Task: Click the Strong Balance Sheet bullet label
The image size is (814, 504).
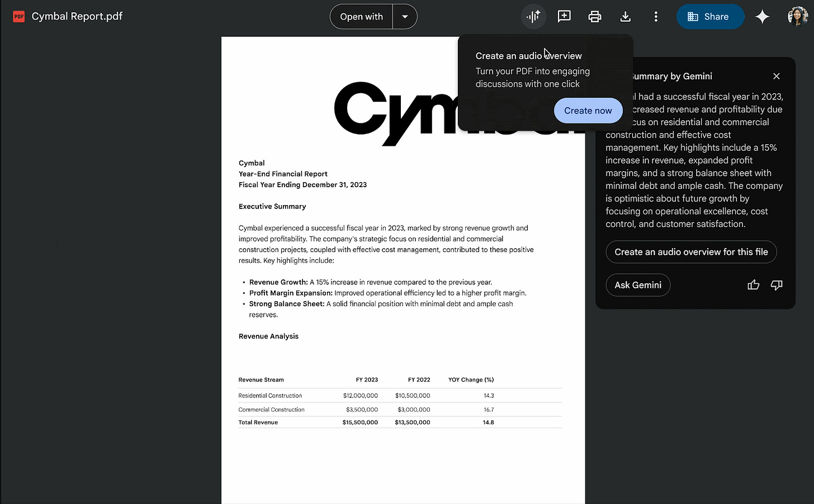Action: [287, 304]
